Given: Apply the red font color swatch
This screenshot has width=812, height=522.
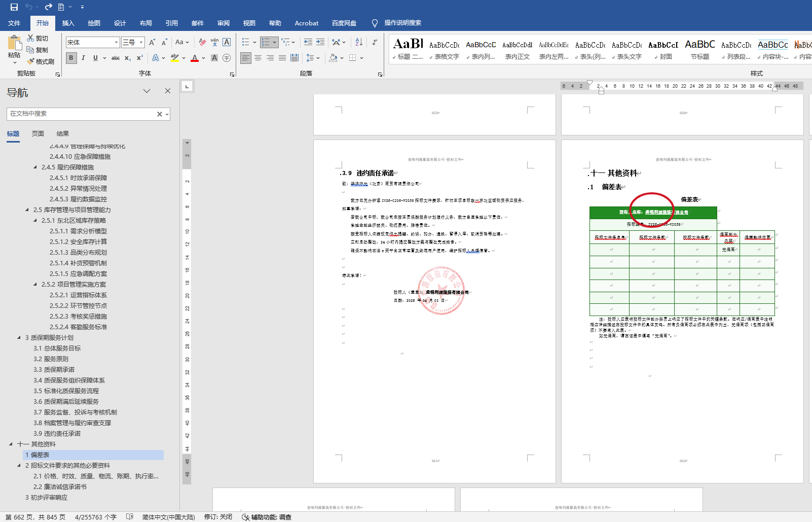Looking at the screenshot, I should coord(195,58).
